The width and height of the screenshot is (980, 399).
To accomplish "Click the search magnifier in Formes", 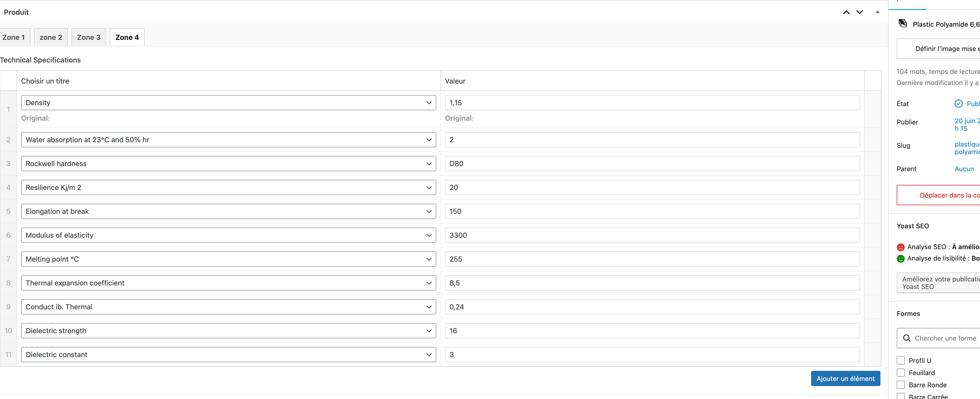I will click(x=907, y=338).
